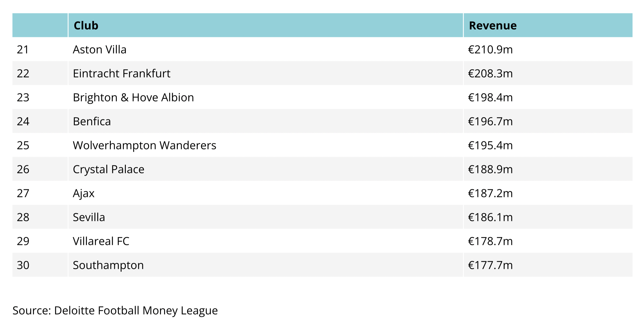Screen dimensions: 644x324
Task: Click the Revenue column header
Action: click(x=492, y=25)
